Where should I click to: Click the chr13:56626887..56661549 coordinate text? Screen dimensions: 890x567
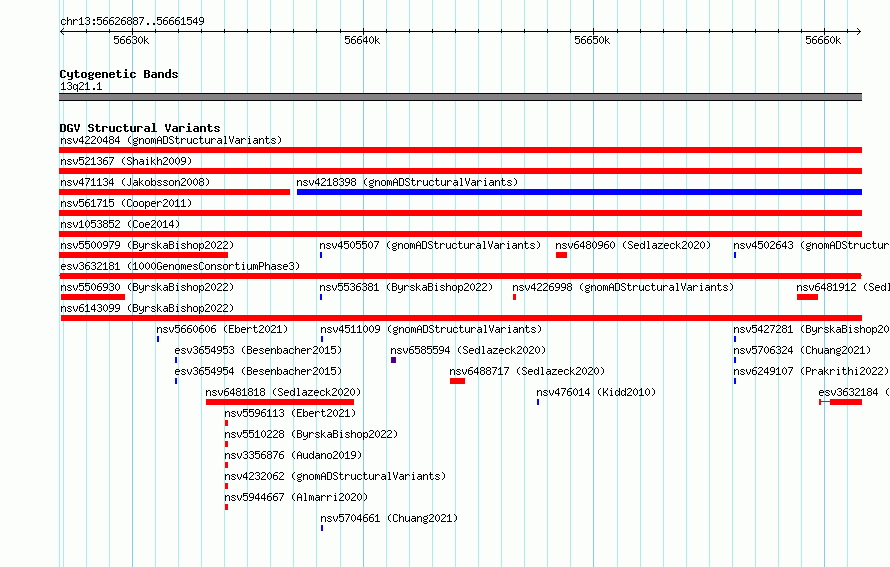pos(132,21)
